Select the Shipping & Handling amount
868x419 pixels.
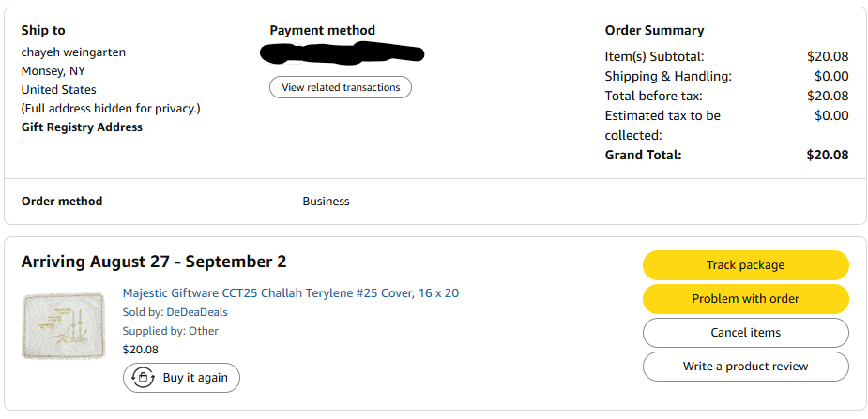click(x=830, y=76)
